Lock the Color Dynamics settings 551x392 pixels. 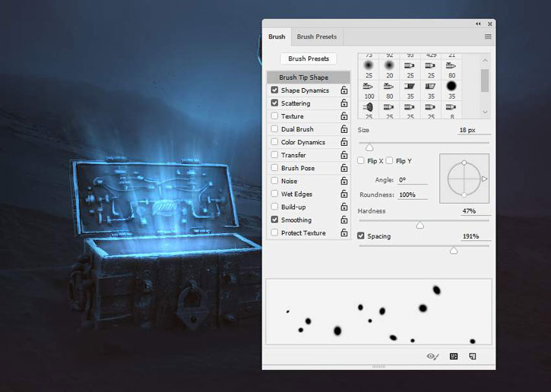[x=344, y=142]
